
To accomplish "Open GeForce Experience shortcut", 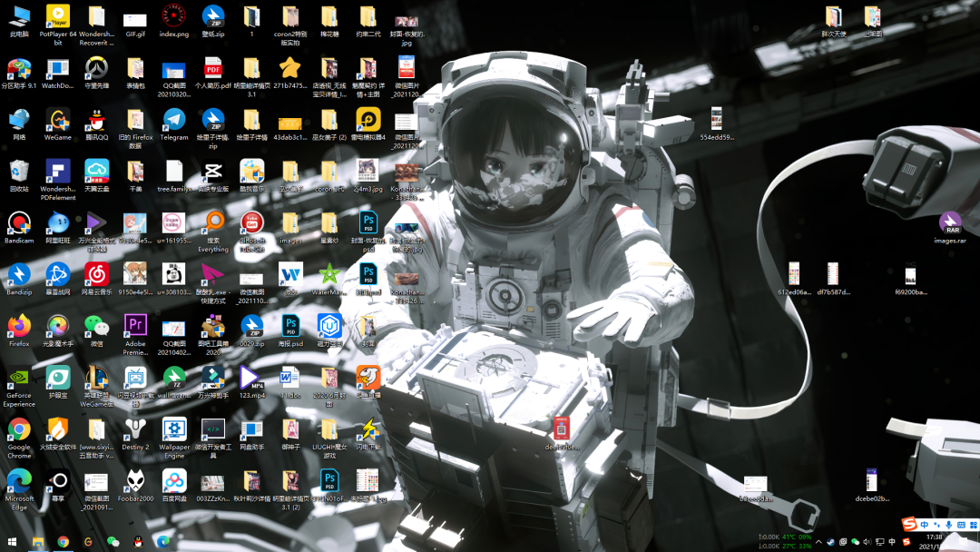I will pyautogui.click(x=19, y=387).
